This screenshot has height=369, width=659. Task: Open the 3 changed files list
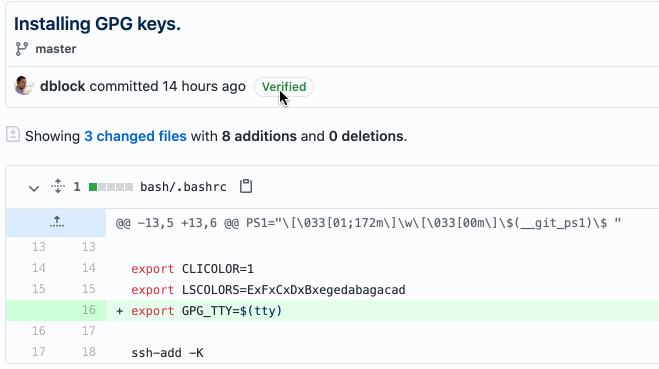tap(135, 136)
